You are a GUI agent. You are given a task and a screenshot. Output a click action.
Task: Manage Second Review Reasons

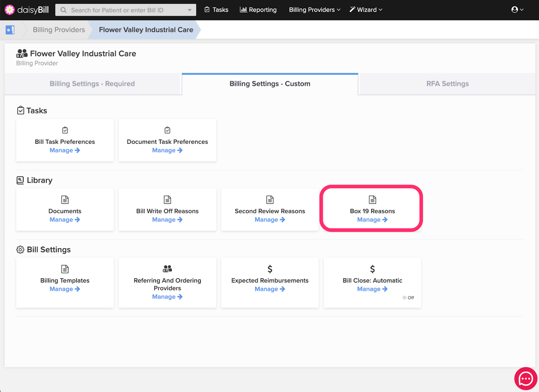click(x=269, y=220)
